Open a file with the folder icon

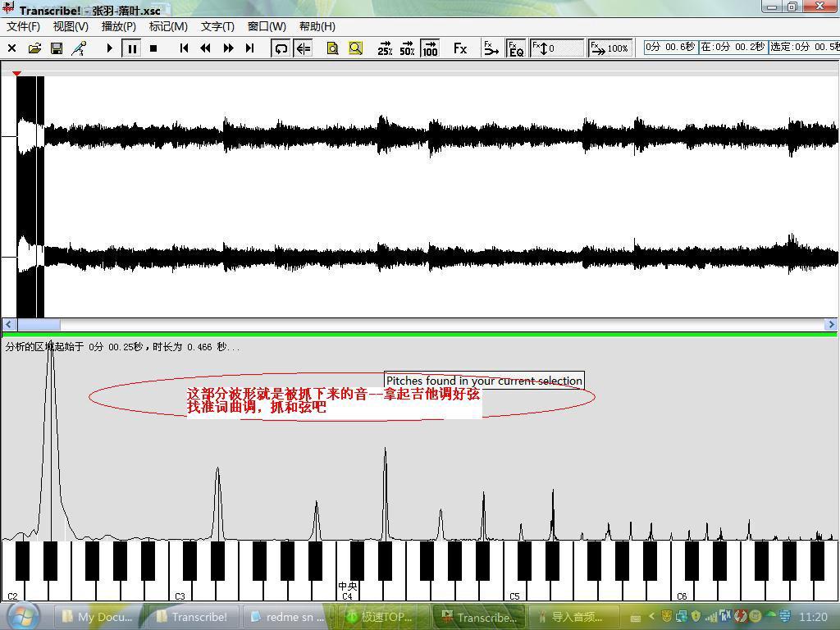pyautogui.click(x=34, y=48)
